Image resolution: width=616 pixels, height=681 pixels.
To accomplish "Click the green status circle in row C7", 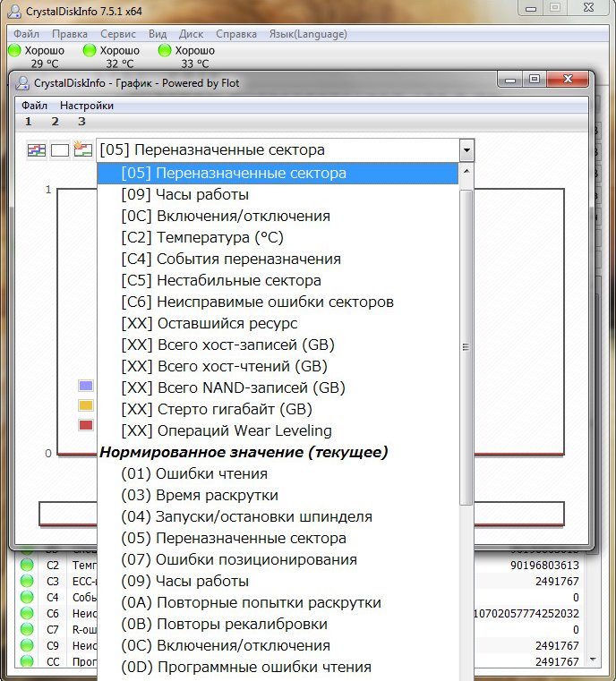I will (27, 629).
